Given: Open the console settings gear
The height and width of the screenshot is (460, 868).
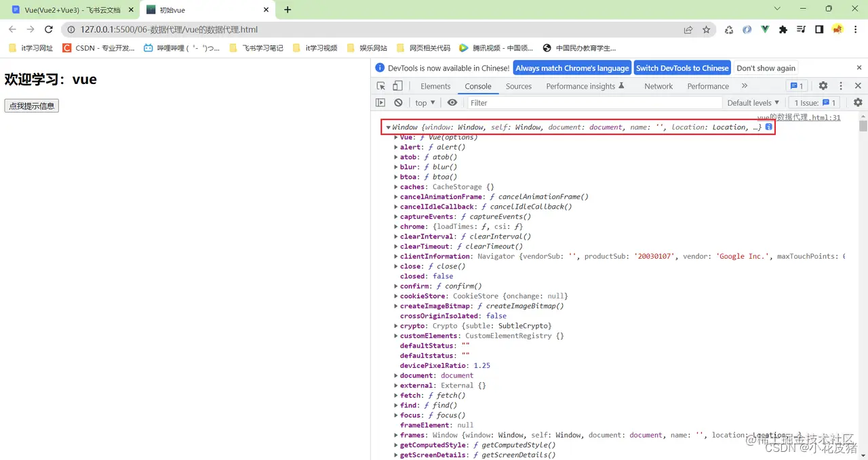Looking at the screenshot, I should (x=858, y=102).
